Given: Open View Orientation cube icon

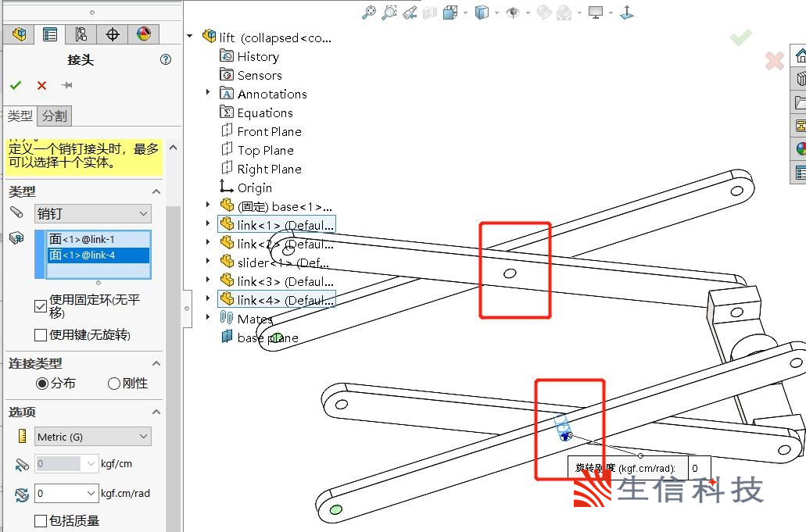Looking at the screenshot, I should click(450, 12).
